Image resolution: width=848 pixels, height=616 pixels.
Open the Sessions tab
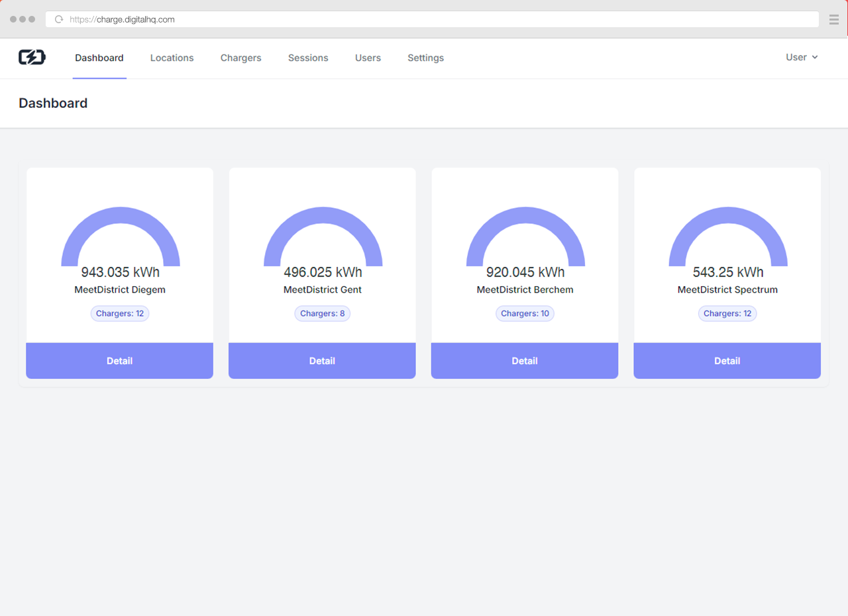308,58
